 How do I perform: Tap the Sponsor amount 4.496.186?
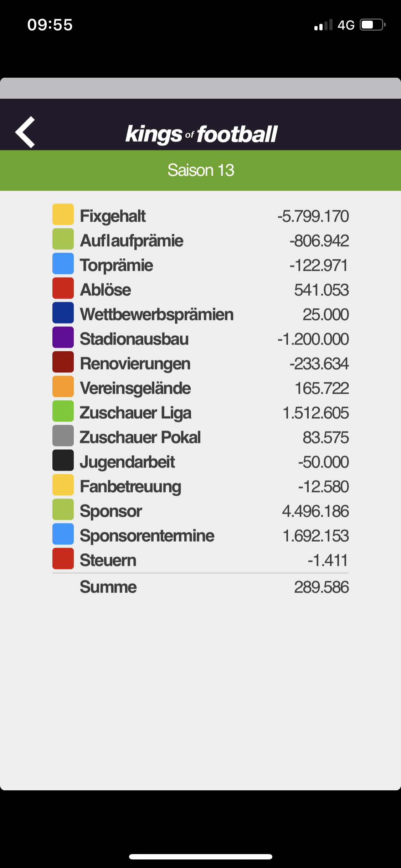315,511
